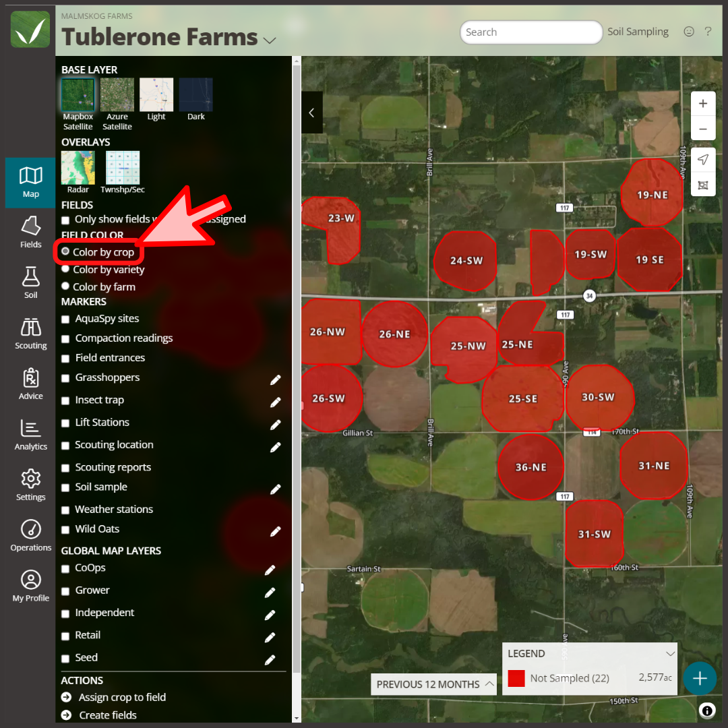728x728 pixels.
Task: Open My Profile page
Action: (x=30, y=586)
